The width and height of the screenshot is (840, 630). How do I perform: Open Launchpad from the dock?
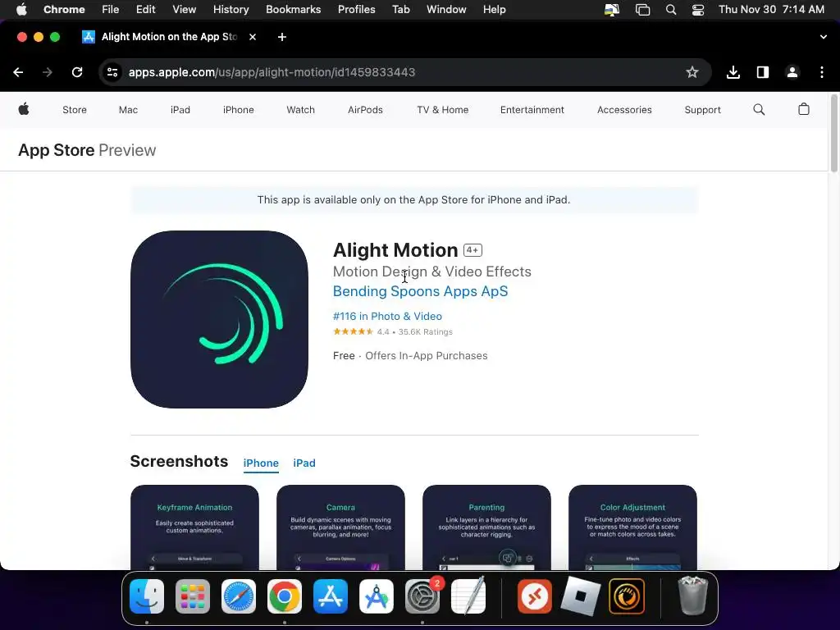[x=193, y=596]
